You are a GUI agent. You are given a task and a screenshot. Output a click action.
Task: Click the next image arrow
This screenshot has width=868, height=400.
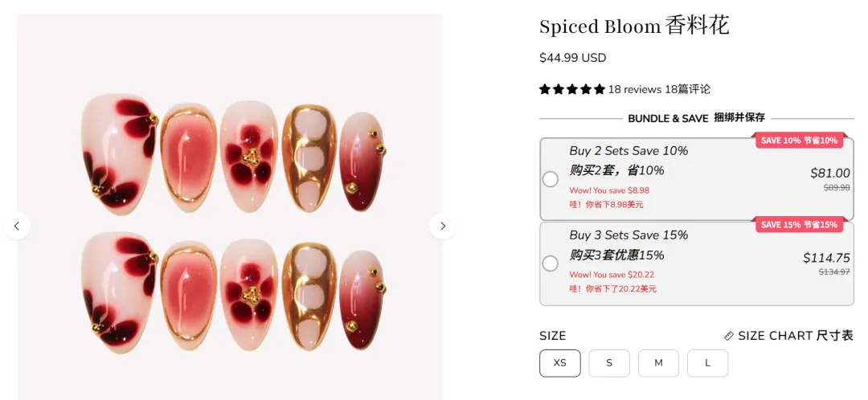click(x=442, y=226)
